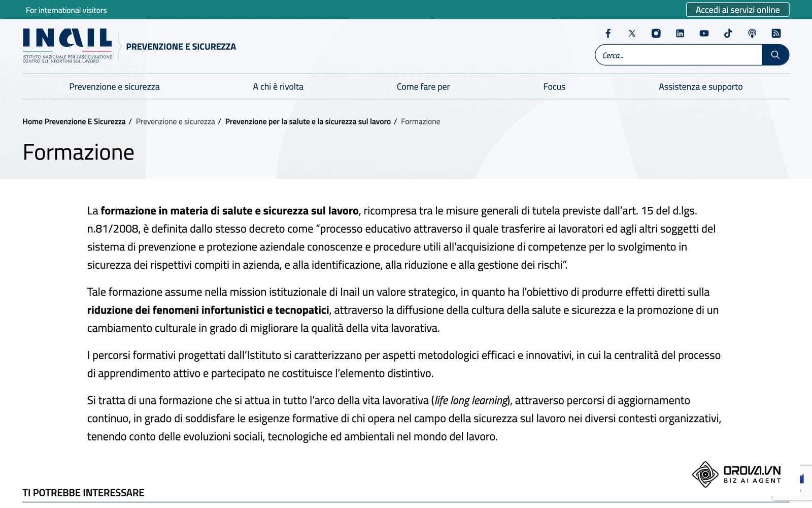Focus the Cerca search field
This screenshot has height=508, width=812.
click(x=679, y=55)
